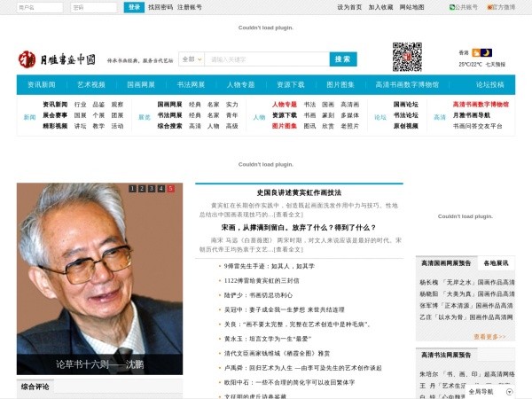Open article 9傅雷先生手迹：如其人，如其学
The width and height of the screenshot is (532, 399).
[269, 266]
